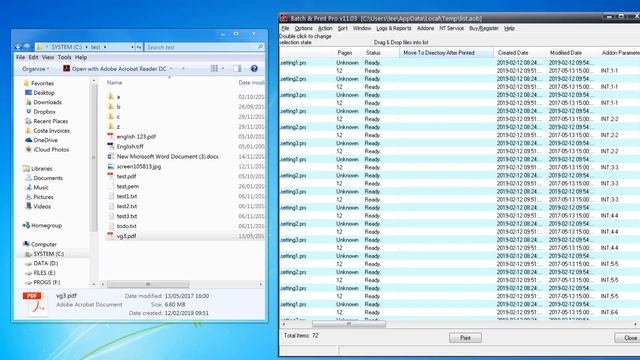Screen dimensions: 640x360
Task: Open Batch & Print Pro Sort menu
Action: pos(342,28)
